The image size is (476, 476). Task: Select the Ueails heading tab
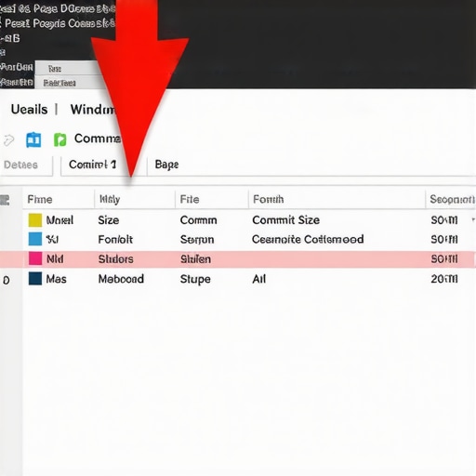point(29,110)
